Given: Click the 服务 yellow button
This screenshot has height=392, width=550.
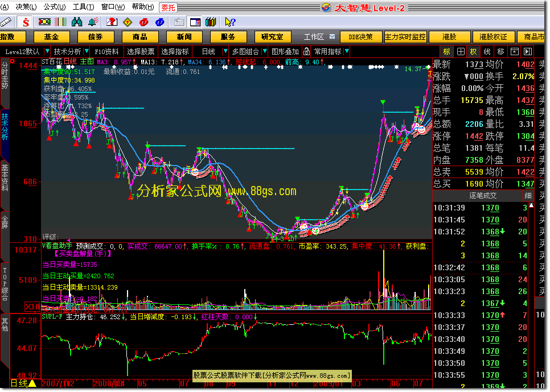Looking at the screenshot, I should (x=228, y=37).
